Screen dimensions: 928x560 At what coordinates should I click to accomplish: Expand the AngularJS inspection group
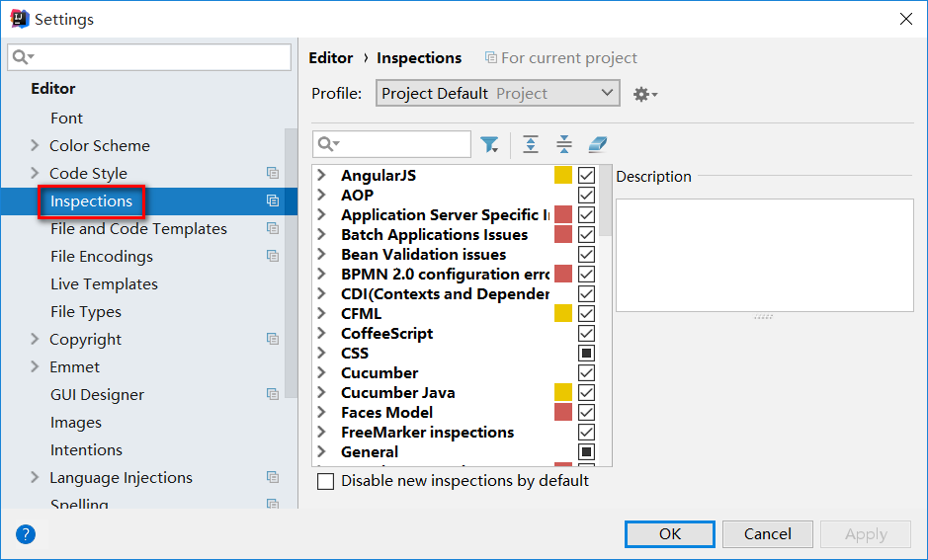(x=321, y=175)
